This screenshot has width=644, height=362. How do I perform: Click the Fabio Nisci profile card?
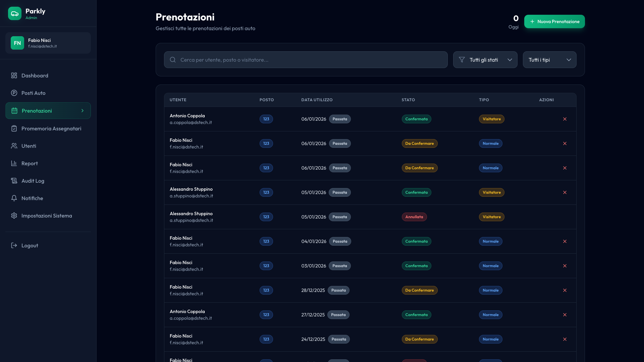pyautogui.click(x=48, y=43)
